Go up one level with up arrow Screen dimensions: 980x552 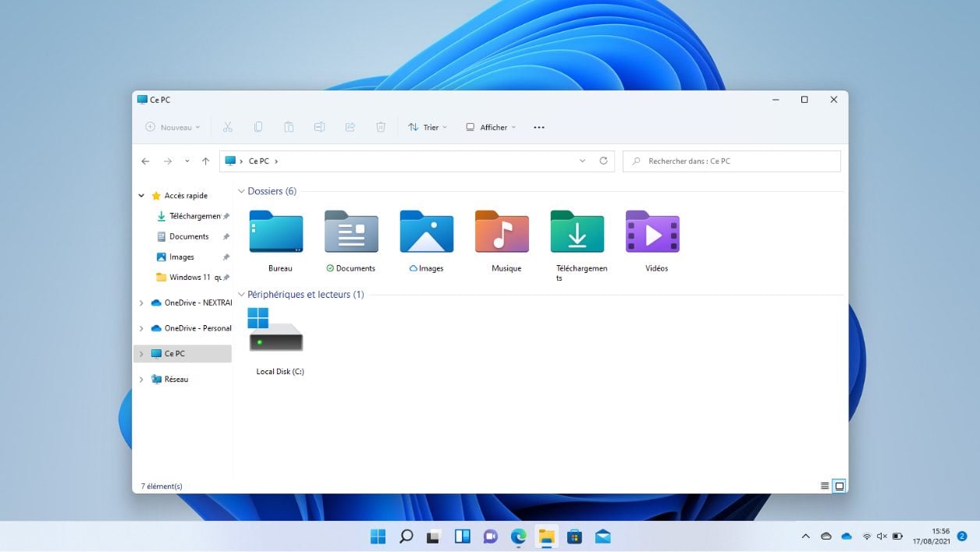click(206, 161)
